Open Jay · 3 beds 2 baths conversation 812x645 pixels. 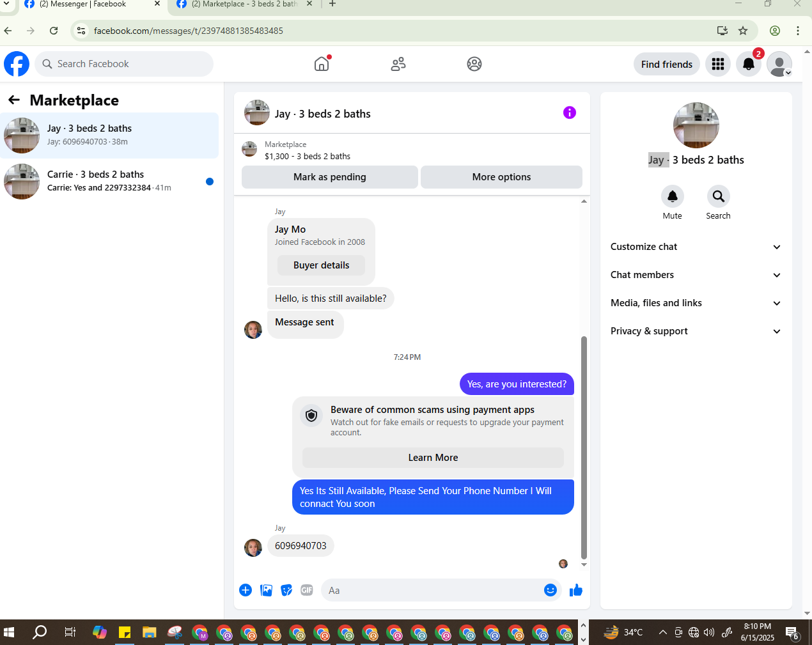109,136
